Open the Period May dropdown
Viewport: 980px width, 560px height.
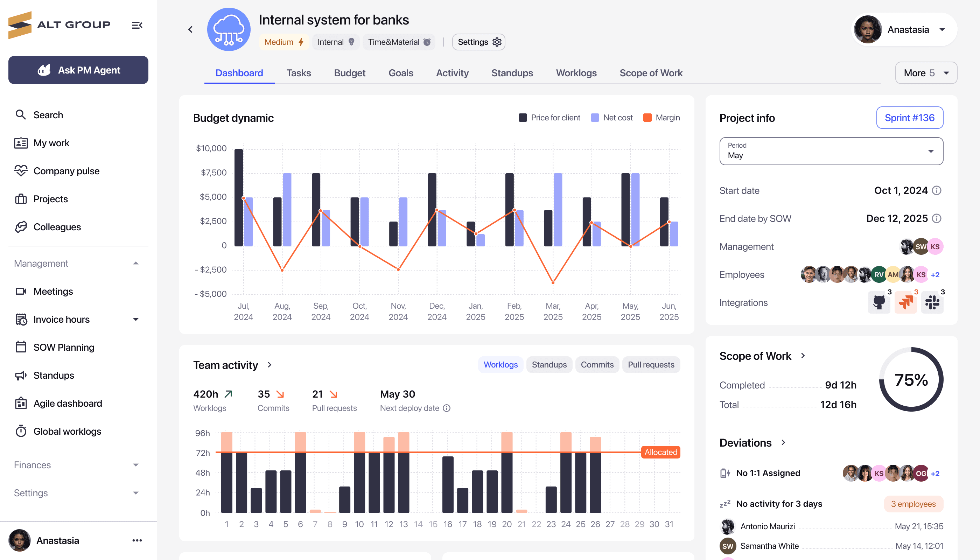coord(831,151)
